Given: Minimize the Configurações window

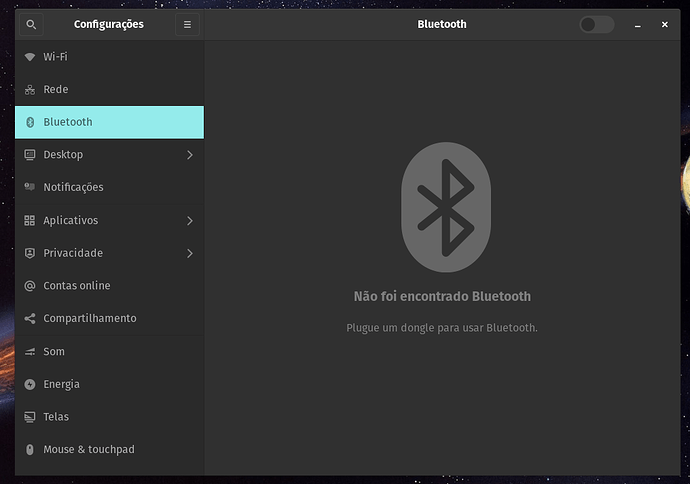Looking at the screenshot, I should (x=637, y=25).
